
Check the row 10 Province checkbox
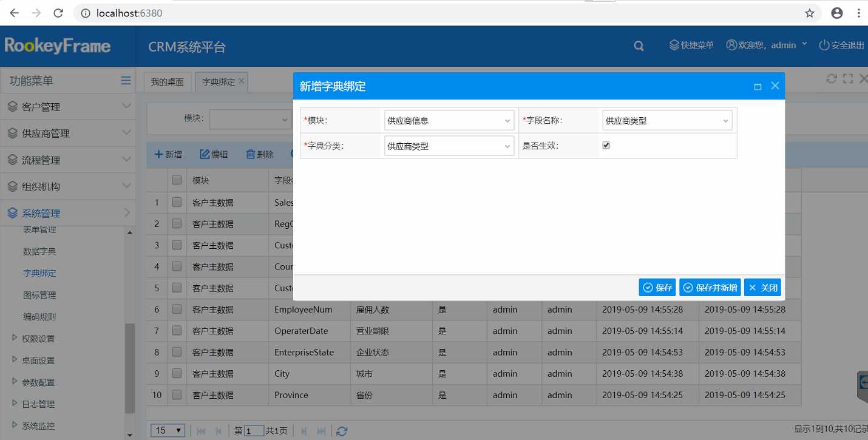tap(177, 394)
